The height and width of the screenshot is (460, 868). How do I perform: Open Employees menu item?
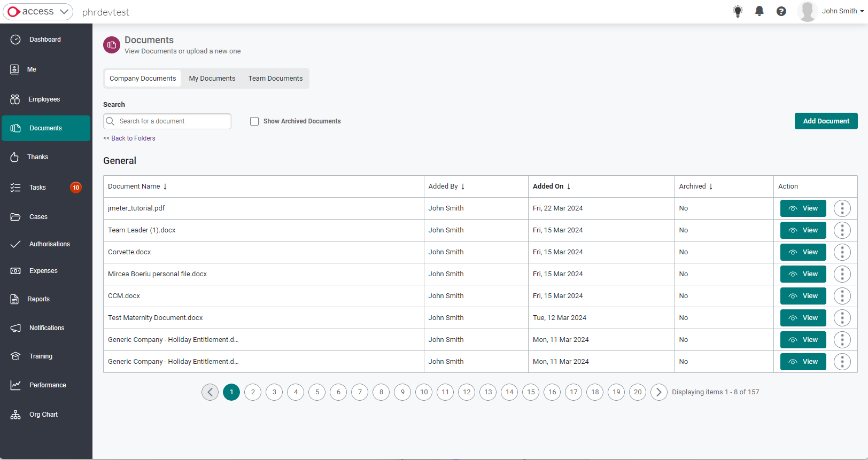coord(46,99)
